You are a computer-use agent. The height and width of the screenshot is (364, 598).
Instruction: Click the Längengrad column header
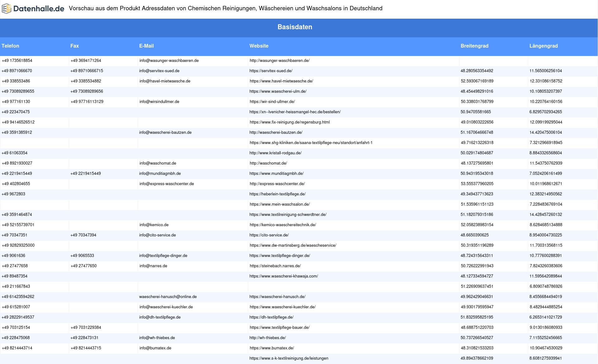543,46
